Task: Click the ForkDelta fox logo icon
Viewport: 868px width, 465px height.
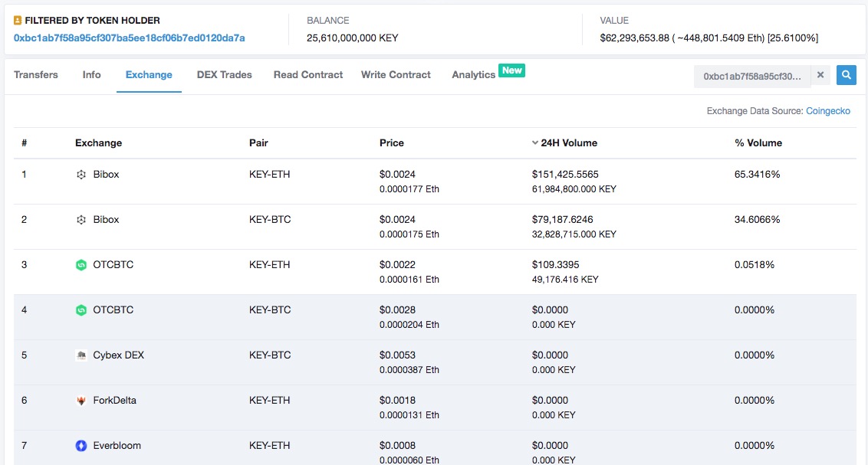Action: 81,401
